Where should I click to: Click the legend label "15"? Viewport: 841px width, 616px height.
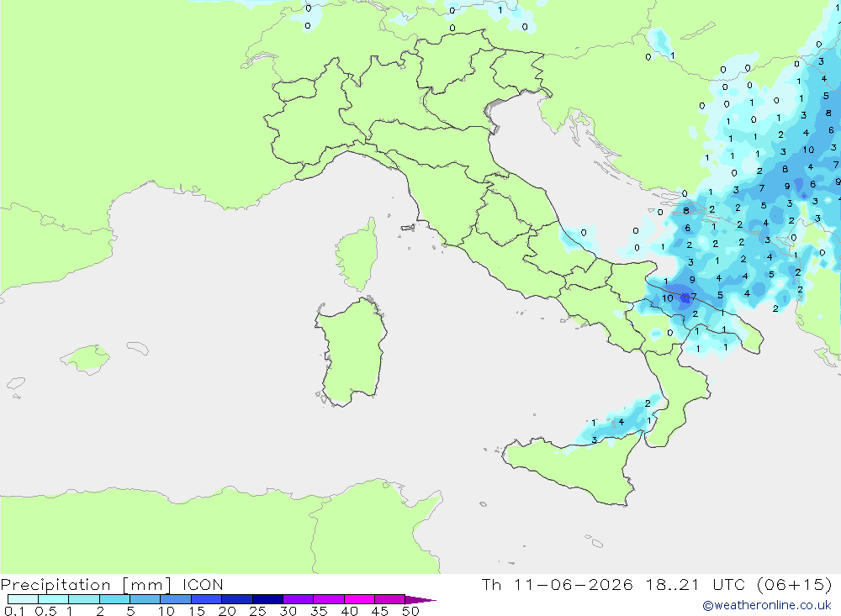click(197, 611)
